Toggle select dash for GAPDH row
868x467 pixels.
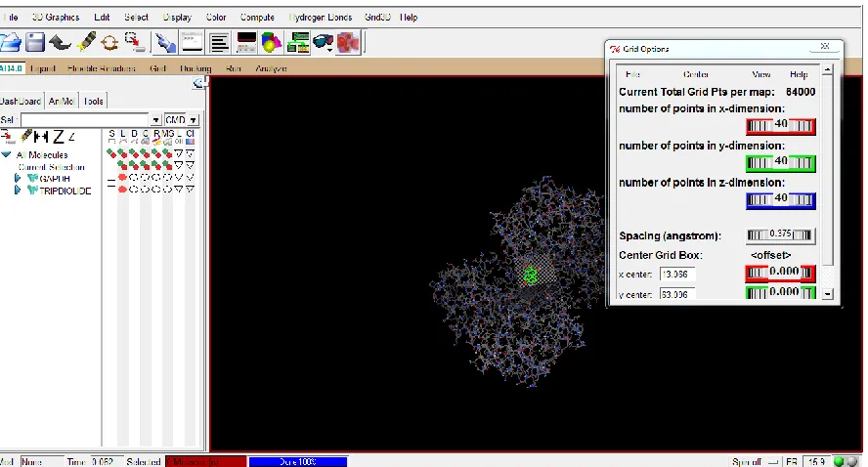pyautogui.click(x=111, y=179)
